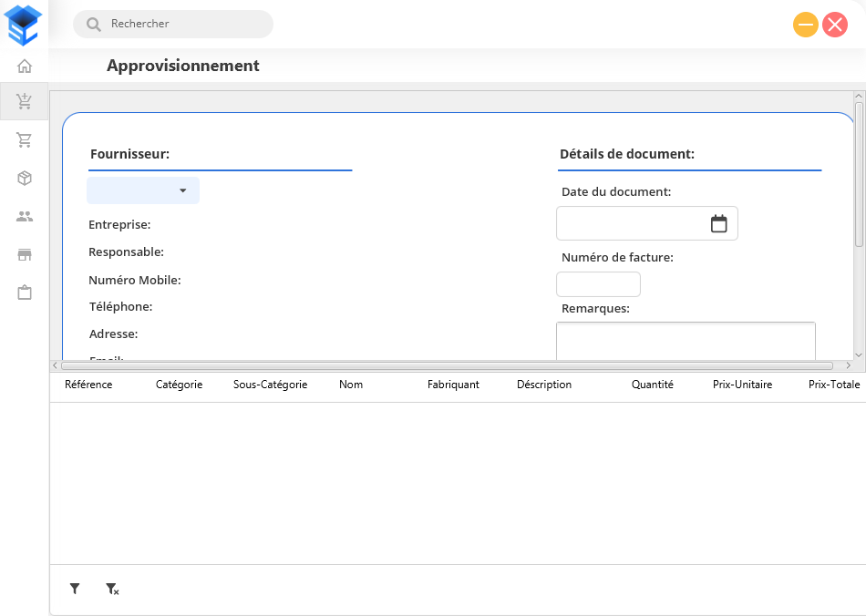Click the Date du document field

[x=631, y=223]
